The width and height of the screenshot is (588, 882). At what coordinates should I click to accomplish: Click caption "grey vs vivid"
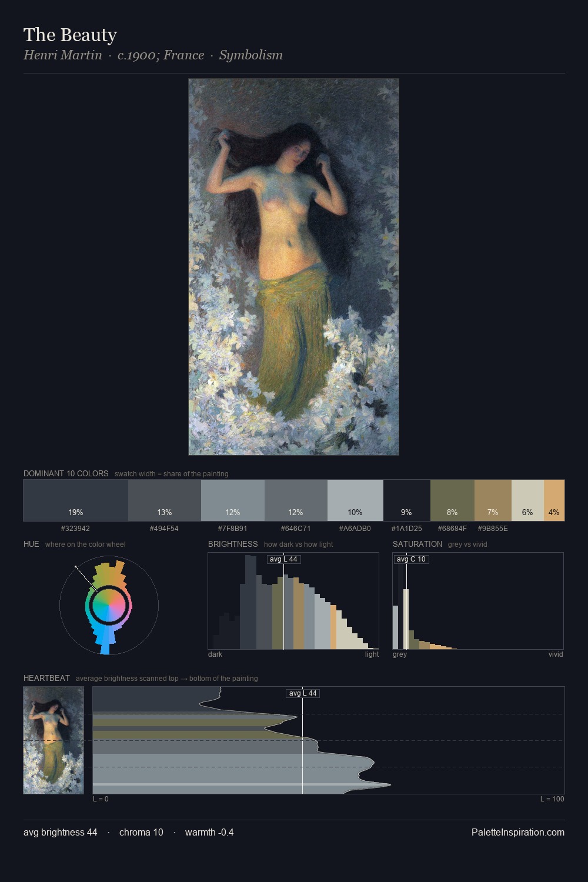click(x=467, y=544)
